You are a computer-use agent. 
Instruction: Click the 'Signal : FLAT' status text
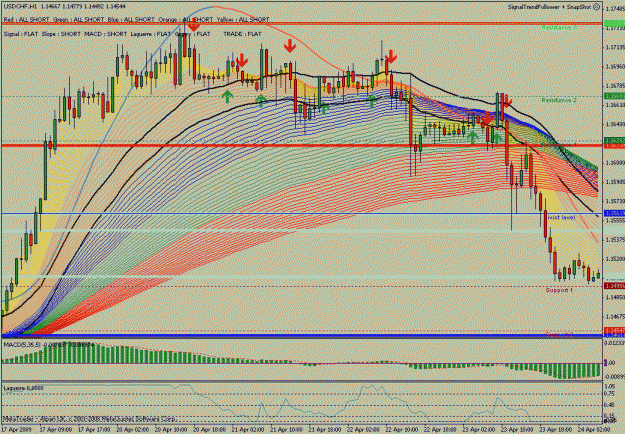(x=21, y=34)
